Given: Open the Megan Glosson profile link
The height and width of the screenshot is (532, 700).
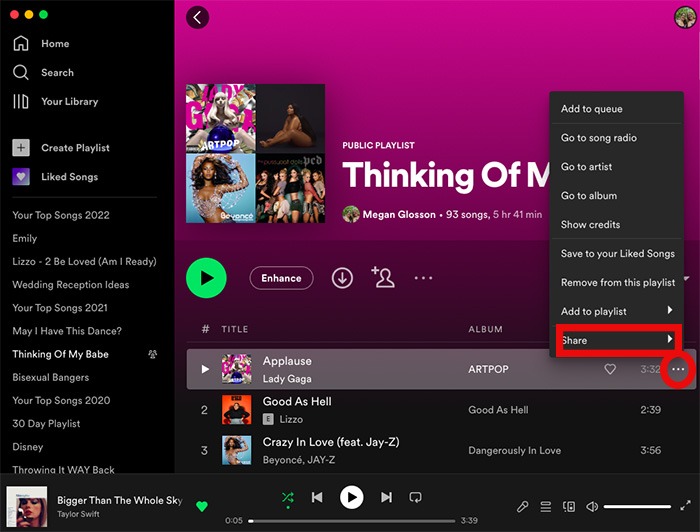Looking at the screenshot, I should [x=399, y=215].
